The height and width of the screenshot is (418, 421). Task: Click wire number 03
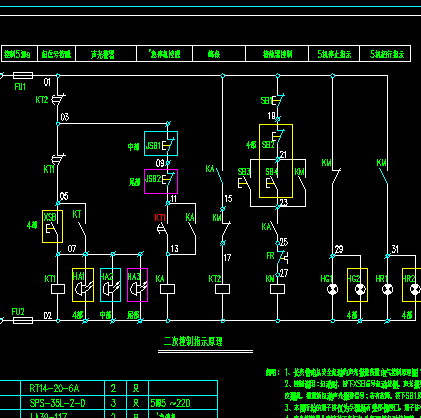[65, 117]
